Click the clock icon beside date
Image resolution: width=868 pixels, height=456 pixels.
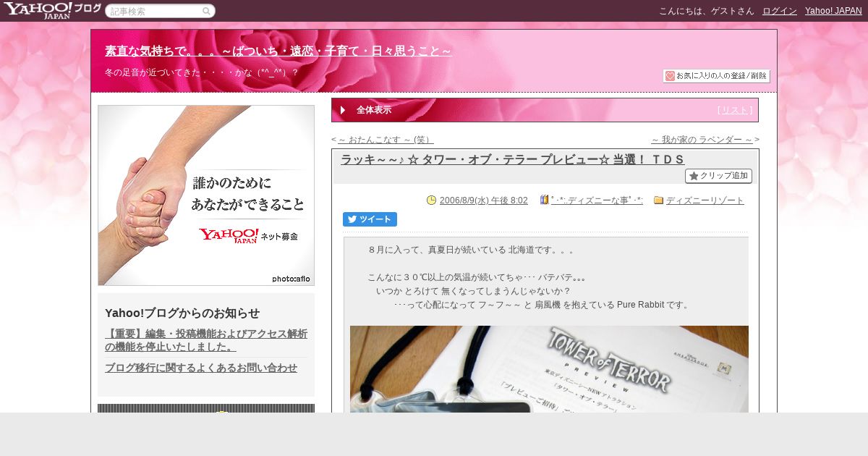(x=432, y=200)
